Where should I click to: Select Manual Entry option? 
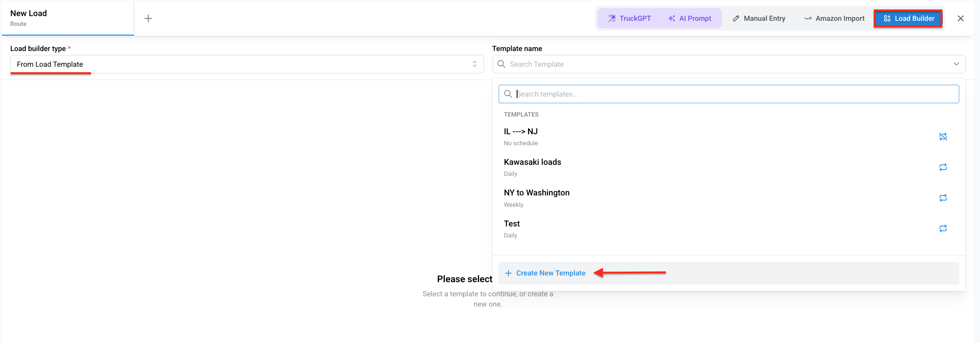[759, 18]
